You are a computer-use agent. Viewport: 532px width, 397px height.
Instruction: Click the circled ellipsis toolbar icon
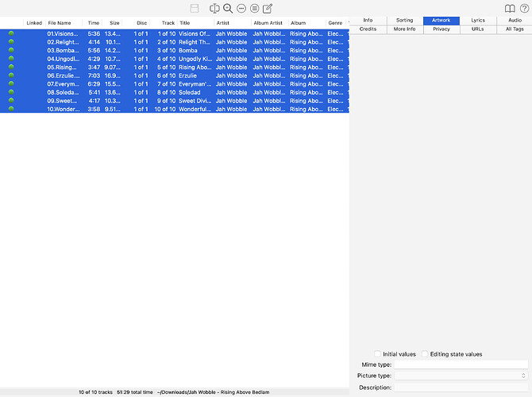(241, 8)
